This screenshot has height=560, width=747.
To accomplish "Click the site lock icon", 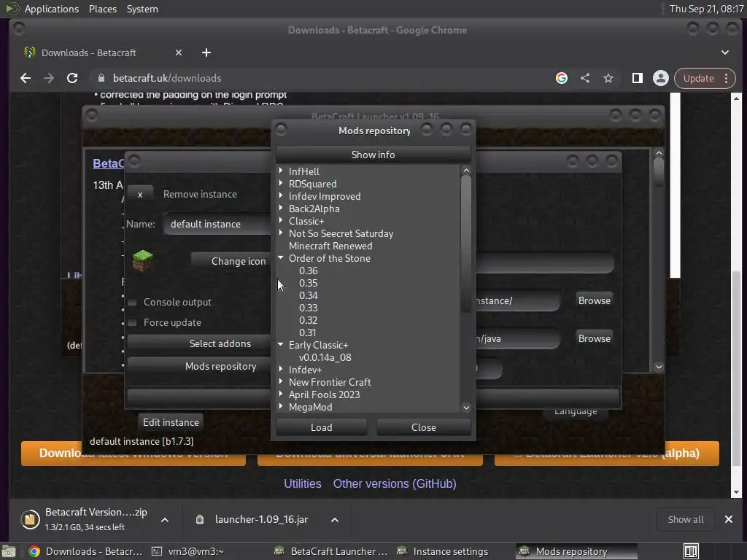I will tap(101, 78).
